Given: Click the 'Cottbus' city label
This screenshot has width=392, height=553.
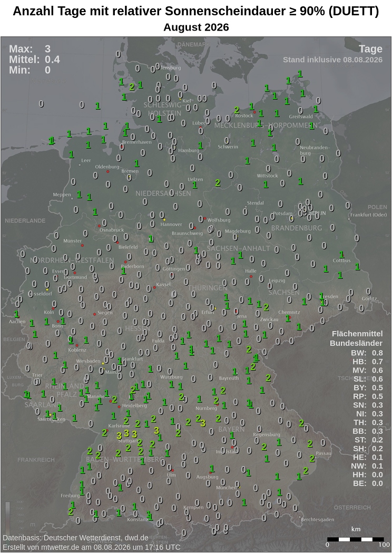Looking at the screenshot, I should pos(341,260).
